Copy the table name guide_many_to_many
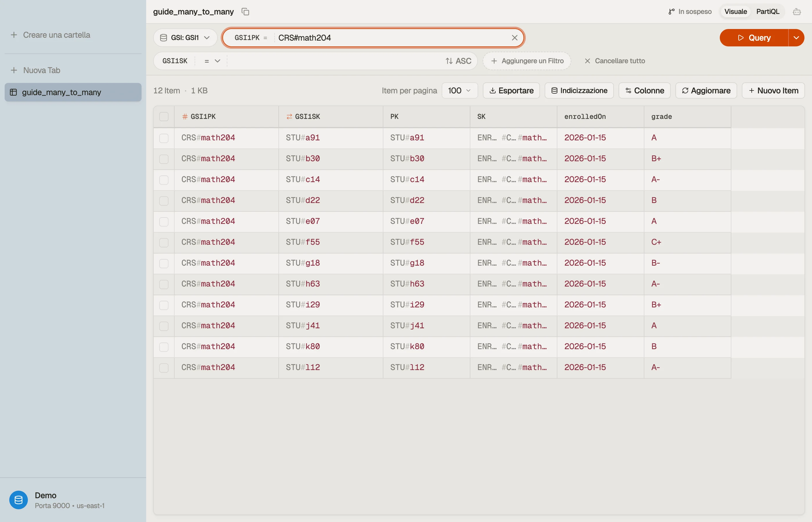Viewport: 812px width, 522px height. tap(245, 12)
